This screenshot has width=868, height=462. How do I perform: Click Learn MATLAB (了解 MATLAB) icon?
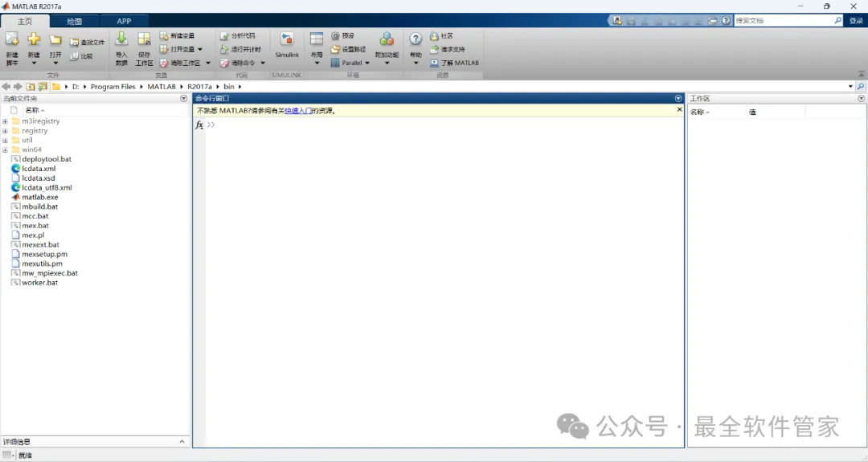(435, 63)
